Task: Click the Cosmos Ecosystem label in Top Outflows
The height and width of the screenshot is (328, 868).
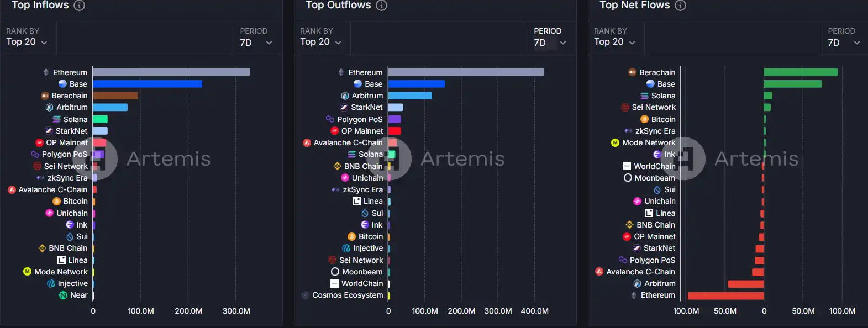Action: tap(348, 295)
